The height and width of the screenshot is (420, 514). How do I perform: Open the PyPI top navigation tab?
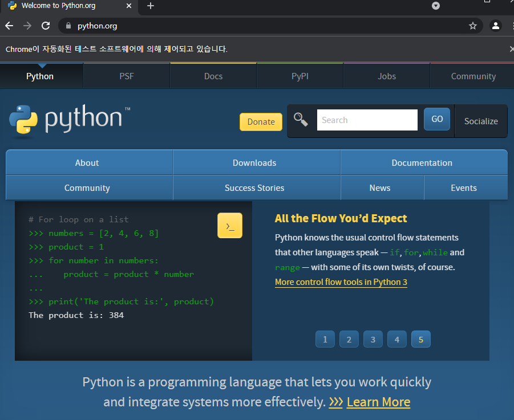click(x=300, y=76)
